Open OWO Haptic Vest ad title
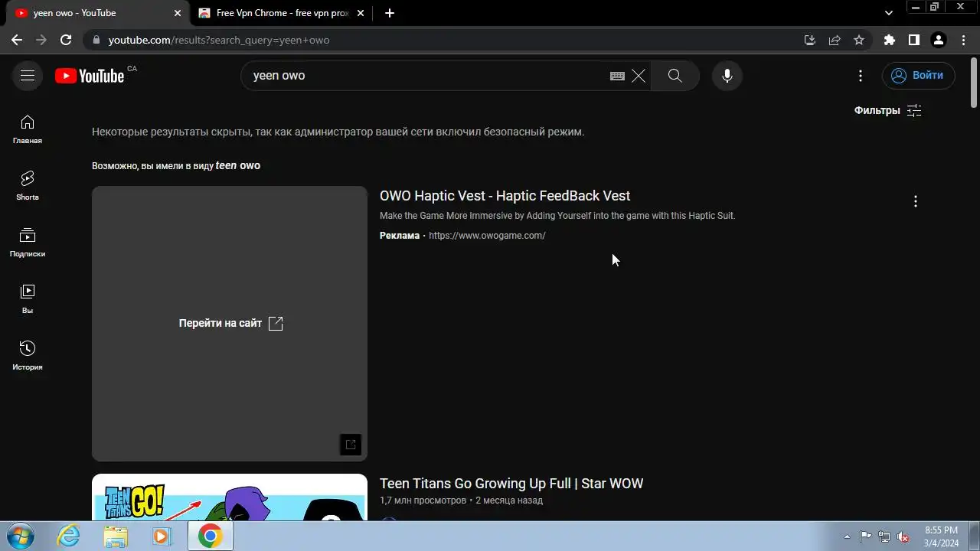 click(505, 196)
